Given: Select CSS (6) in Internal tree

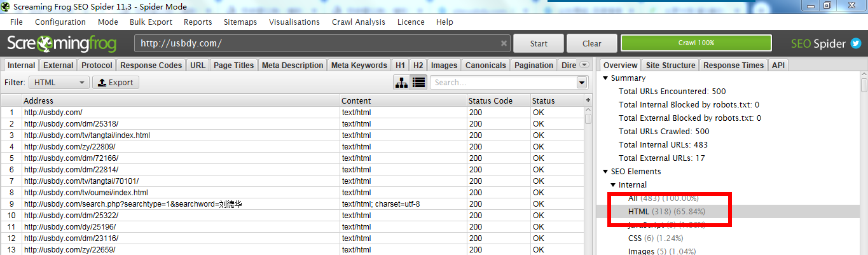Looking at the screenshot, I should coord(655,238).
